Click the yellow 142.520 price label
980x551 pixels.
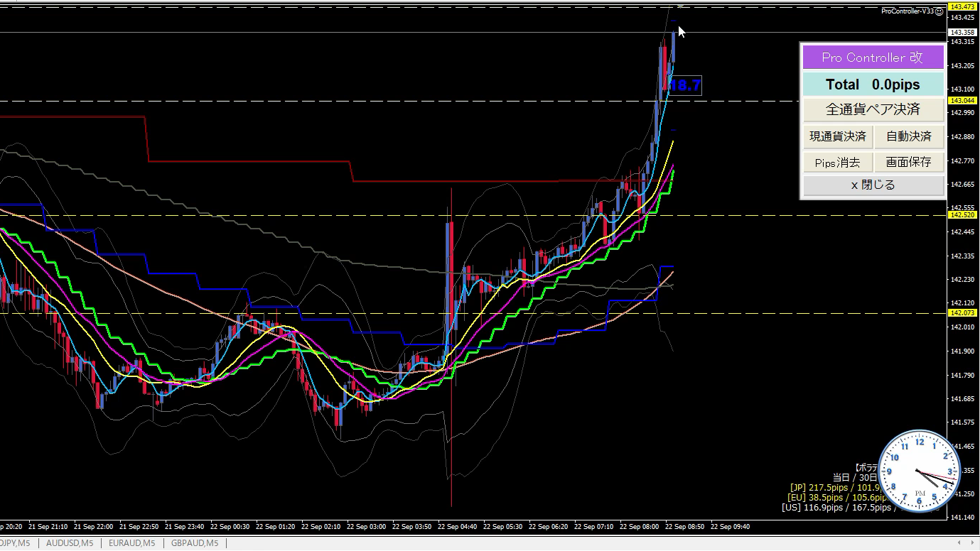(962, 214)
